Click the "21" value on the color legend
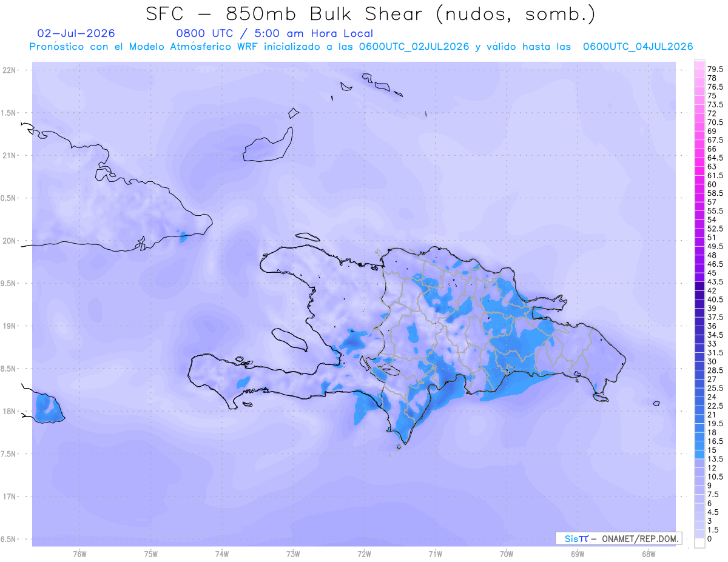 click(x=712, y=415)
